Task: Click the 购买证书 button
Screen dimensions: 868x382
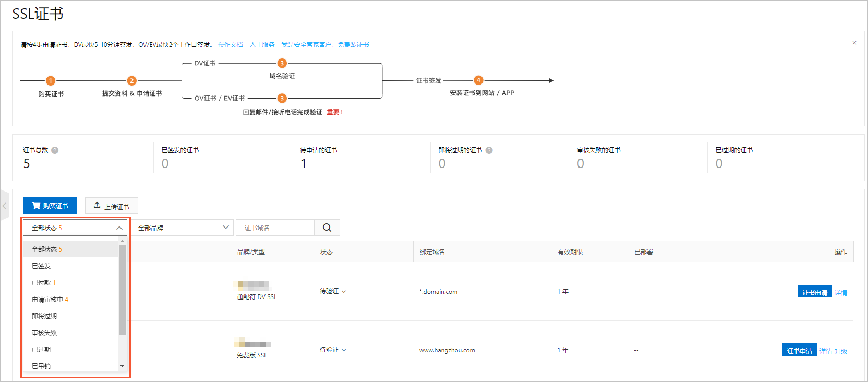Action: tap(50, 206)
